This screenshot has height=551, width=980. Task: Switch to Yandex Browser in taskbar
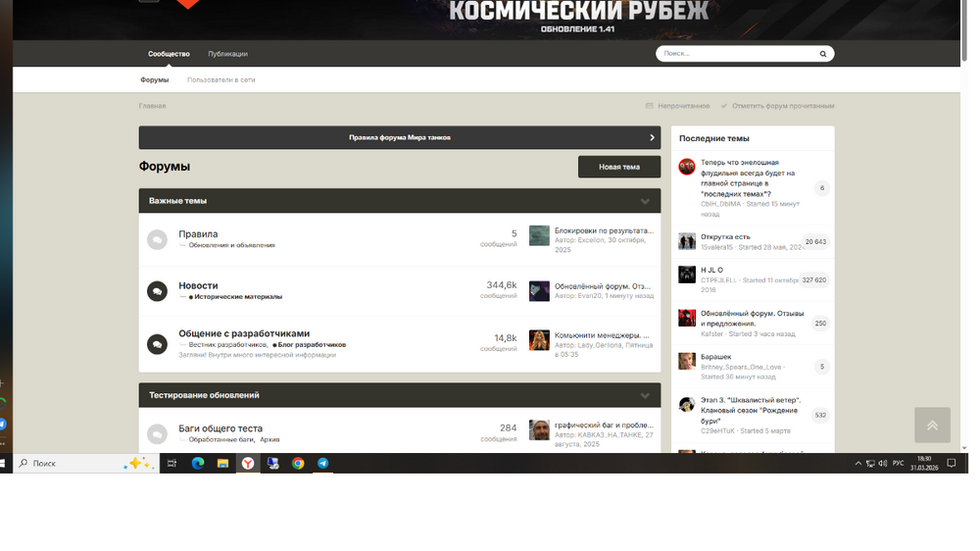(x=248, y=464)
